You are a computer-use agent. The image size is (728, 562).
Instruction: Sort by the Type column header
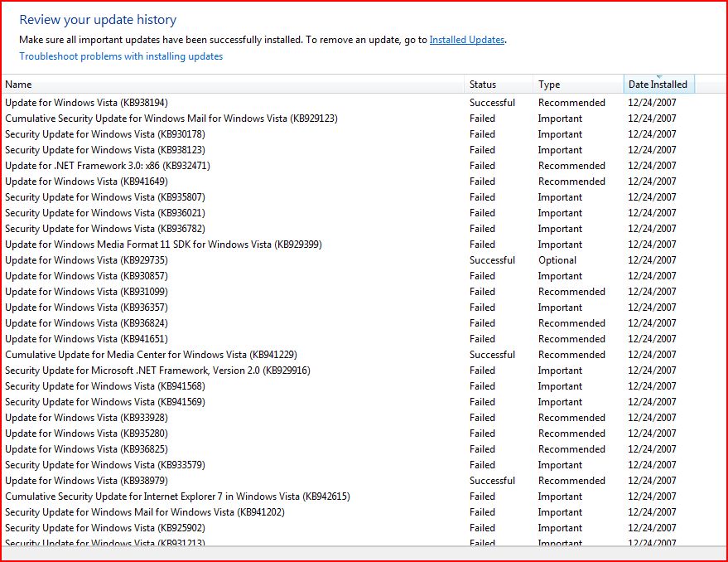point(578,85)
